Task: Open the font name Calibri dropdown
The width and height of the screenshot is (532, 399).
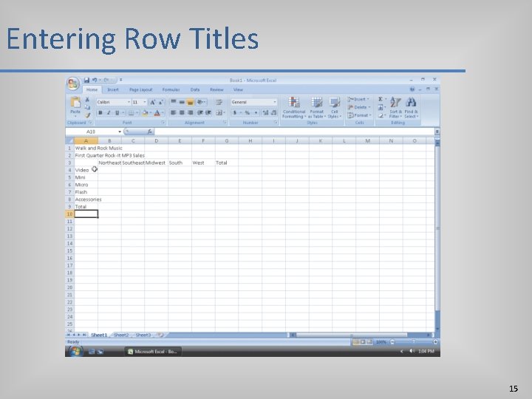Action: [129, 102]
